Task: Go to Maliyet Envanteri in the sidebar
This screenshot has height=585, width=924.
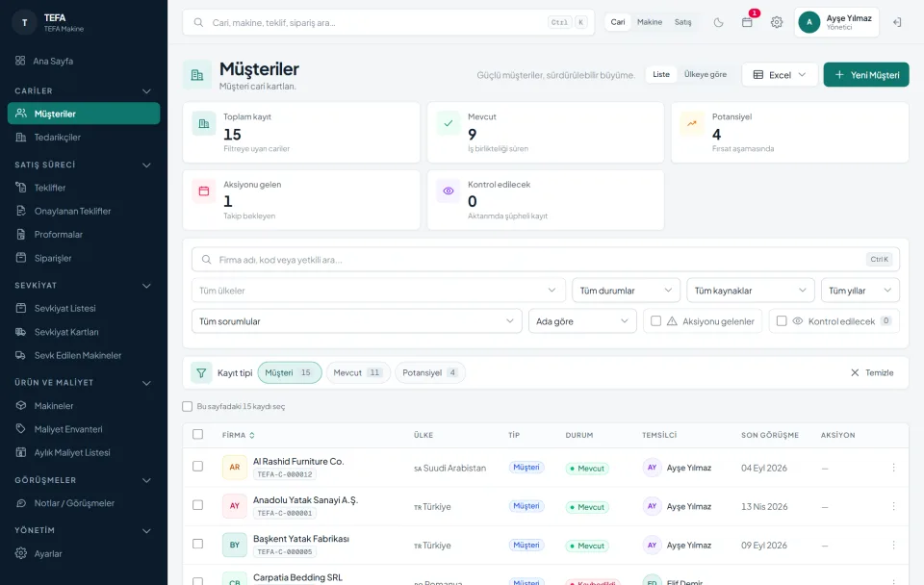Action: (x=68, y=429)
